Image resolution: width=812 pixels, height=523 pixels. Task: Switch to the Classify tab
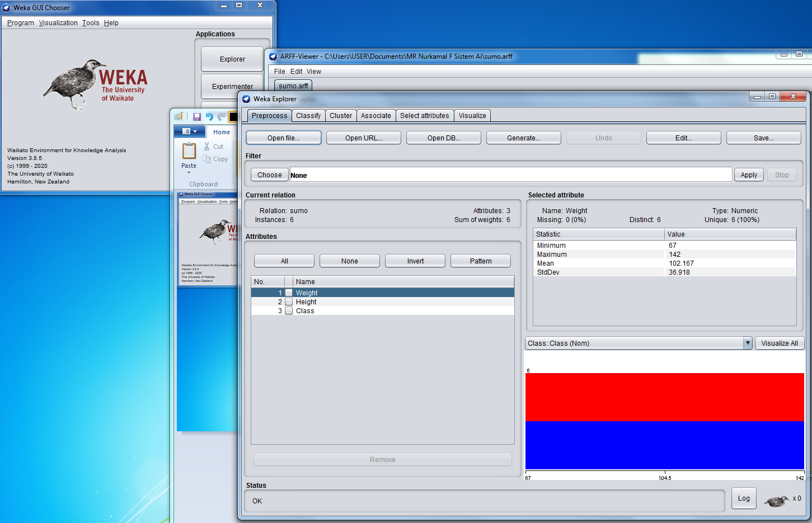(x=308, y=116)
